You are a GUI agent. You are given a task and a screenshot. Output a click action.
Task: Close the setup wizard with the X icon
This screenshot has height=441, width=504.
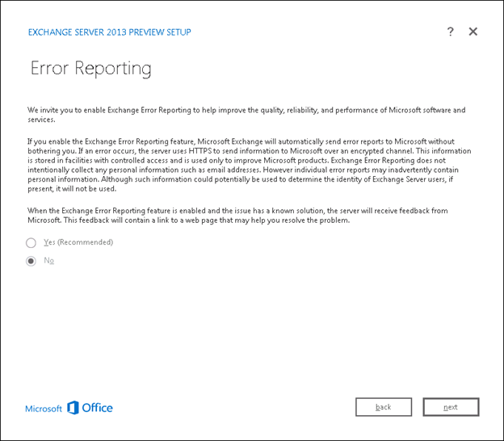tap(473, 31)
